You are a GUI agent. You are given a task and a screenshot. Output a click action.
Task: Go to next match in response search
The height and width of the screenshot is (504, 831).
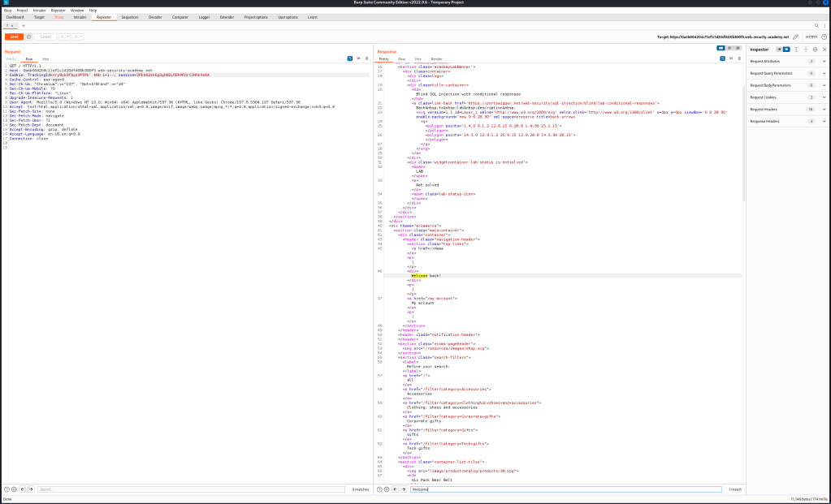tap(404, 489)
